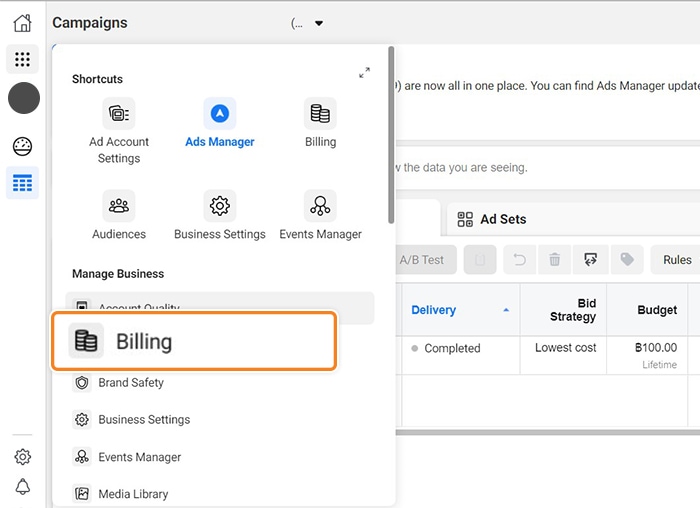The image size is (700, 508).
Task: Open the all tools grid menu
Action: click(x=22, y=59)
